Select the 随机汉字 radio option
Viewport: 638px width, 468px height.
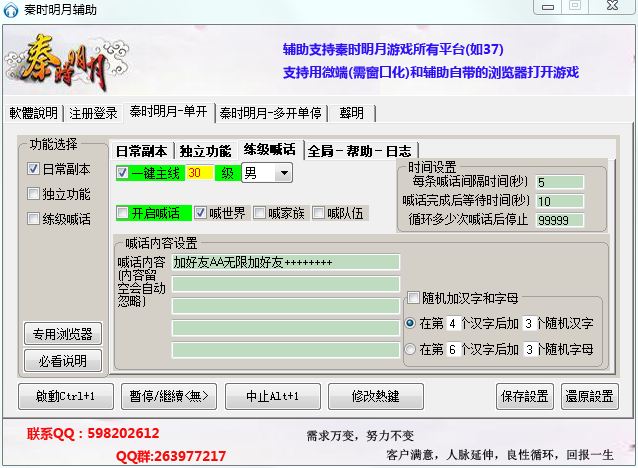click(x=410, y=323)
